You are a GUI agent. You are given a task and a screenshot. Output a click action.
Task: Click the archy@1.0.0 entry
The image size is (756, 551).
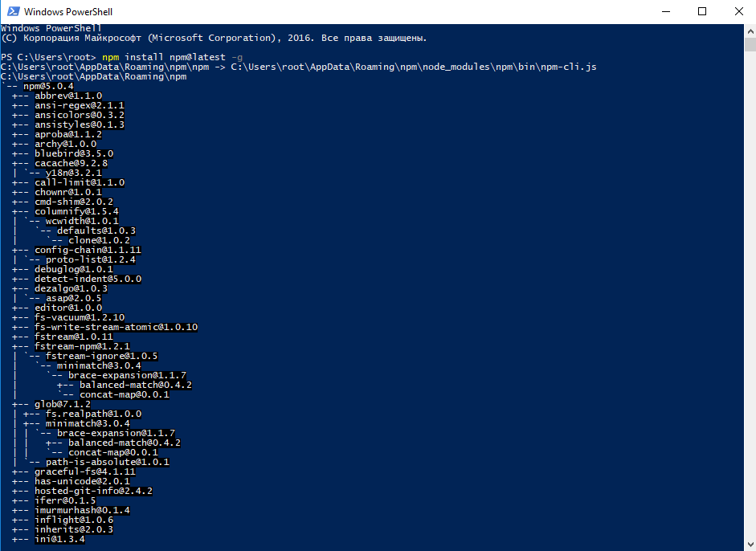pyautogui.click(x=65, y=144)
